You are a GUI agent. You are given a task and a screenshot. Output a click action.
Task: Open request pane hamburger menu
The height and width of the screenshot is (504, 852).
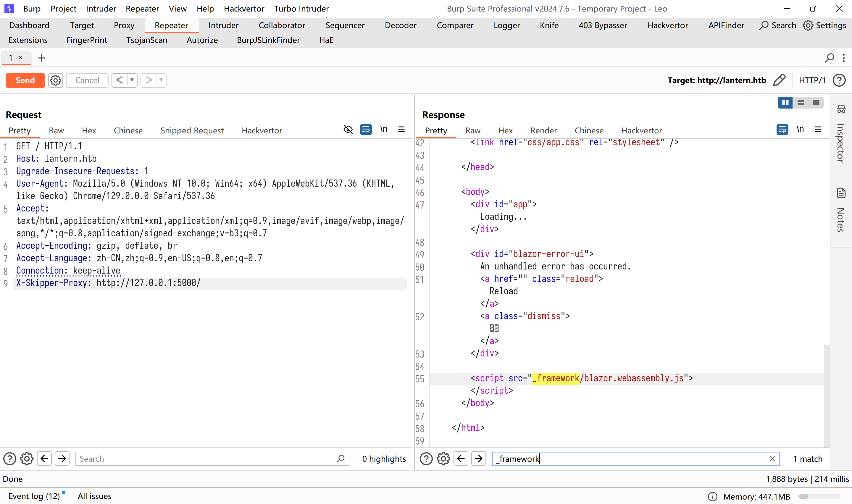click(x=401, y=129)
